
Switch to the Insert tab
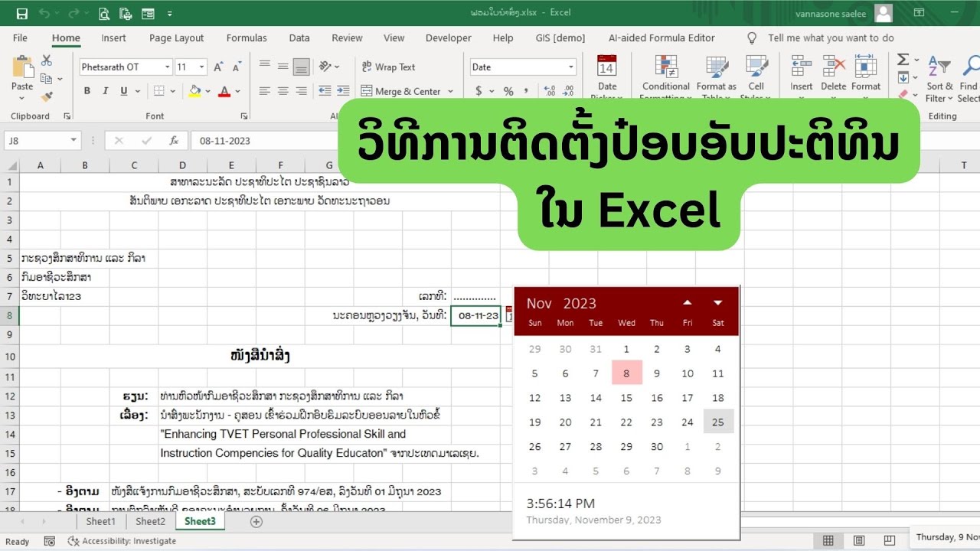114,38
